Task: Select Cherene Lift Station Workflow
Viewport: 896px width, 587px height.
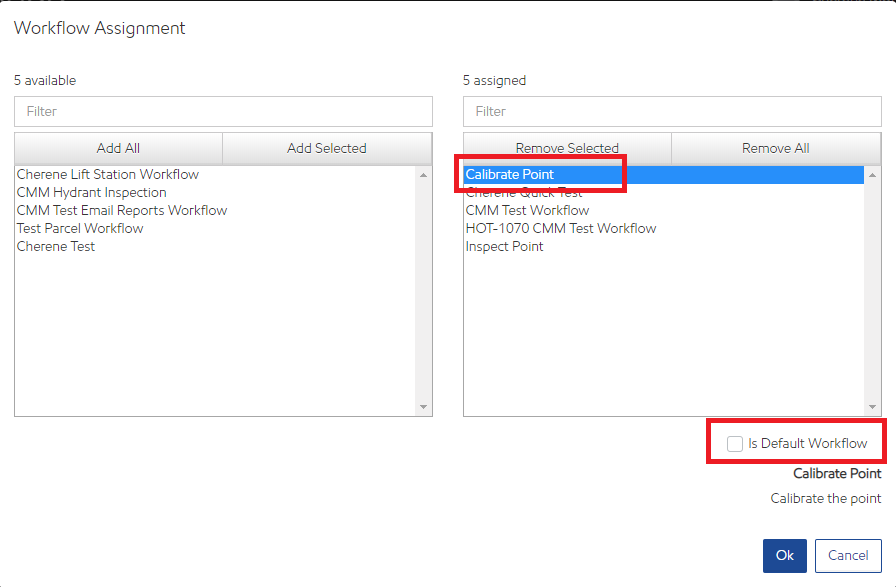Action: click(x=108, y=174)
